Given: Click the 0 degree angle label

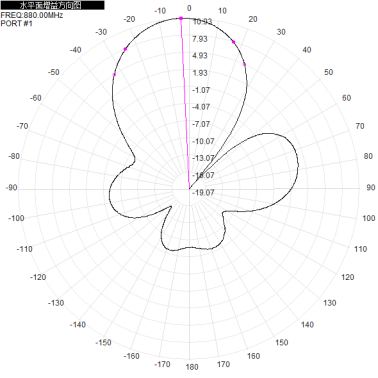Looking at the screenshot, I should click(189, 8).
